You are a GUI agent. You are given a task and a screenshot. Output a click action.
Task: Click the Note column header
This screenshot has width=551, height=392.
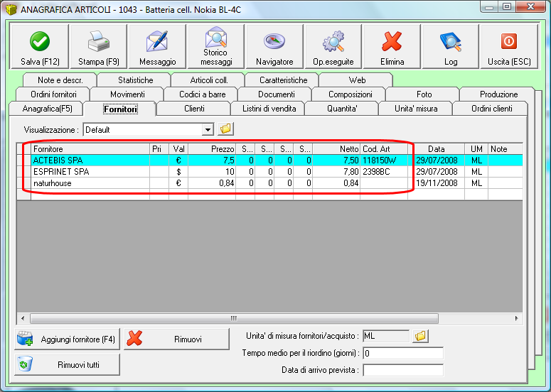pyautogui.click(x=505, y=149)
